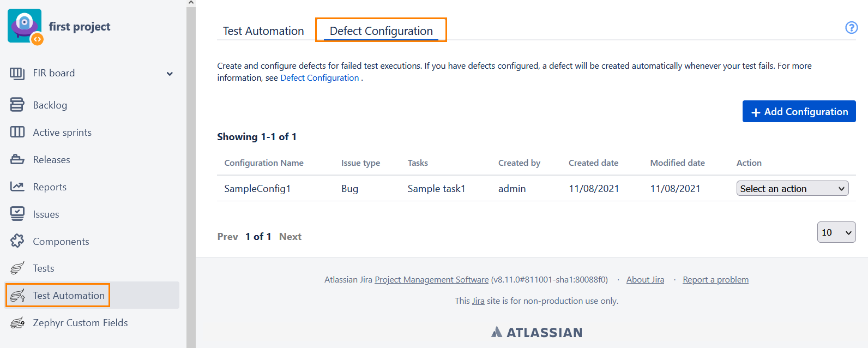Open Components via its puzzle icon
Viewport: 868px width, 348px height.
18,241
